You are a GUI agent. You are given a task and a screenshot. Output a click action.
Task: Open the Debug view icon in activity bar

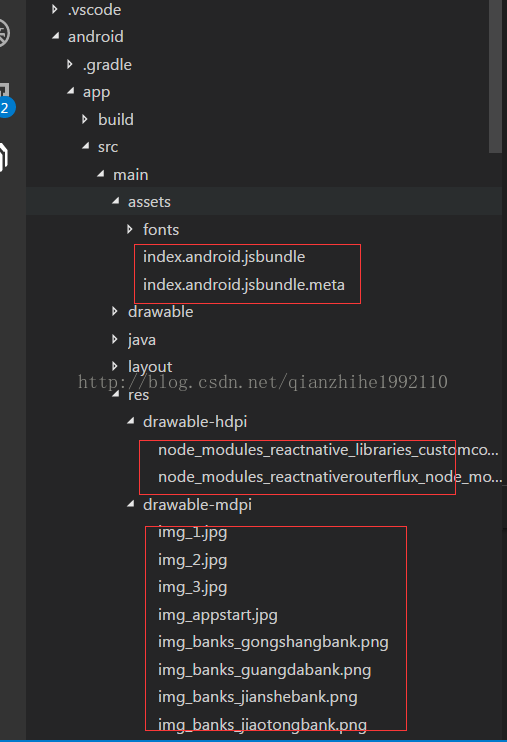tap(4, 33)
